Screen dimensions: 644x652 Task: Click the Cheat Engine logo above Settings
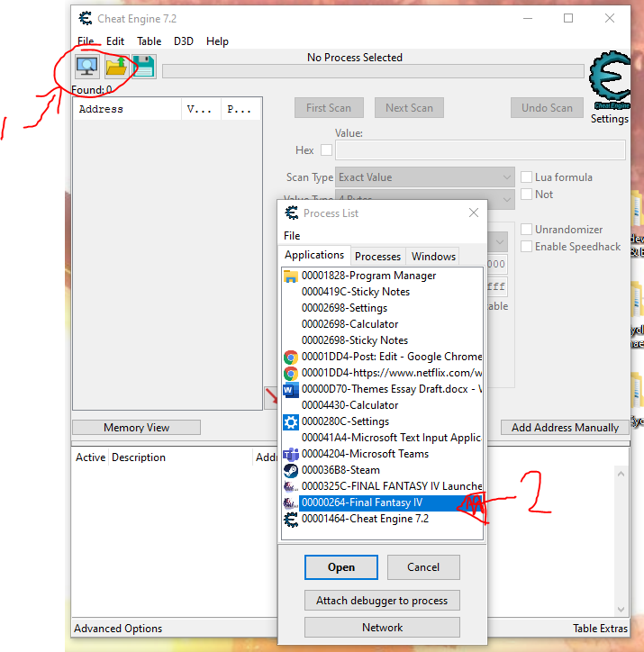pos(610,80)
